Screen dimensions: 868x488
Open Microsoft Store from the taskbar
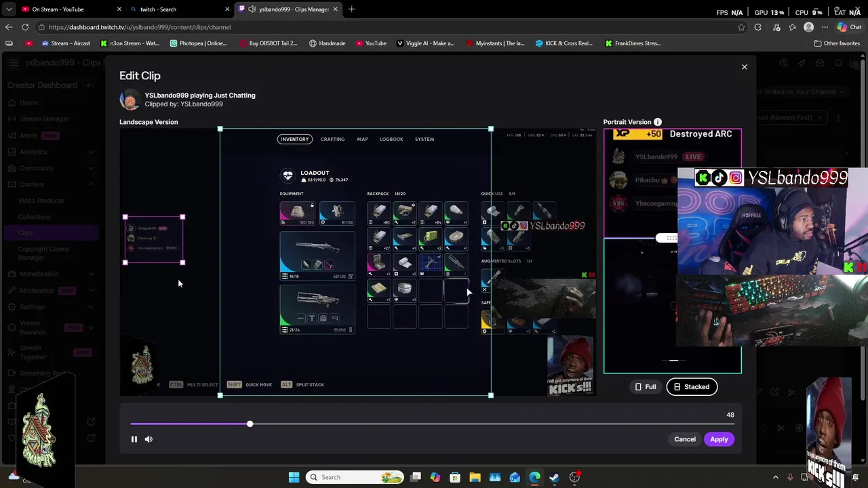(x=455, y=477)
